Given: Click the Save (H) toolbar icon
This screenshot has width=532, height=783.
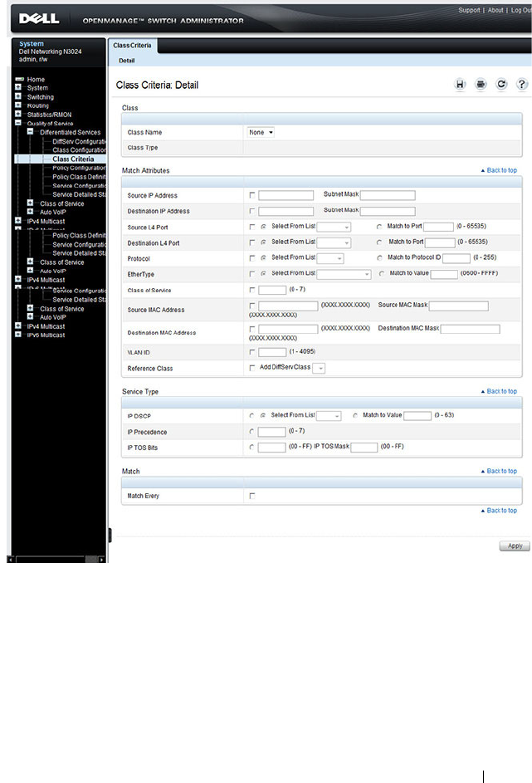Looking at the screenshot, I should pos(460,85).
